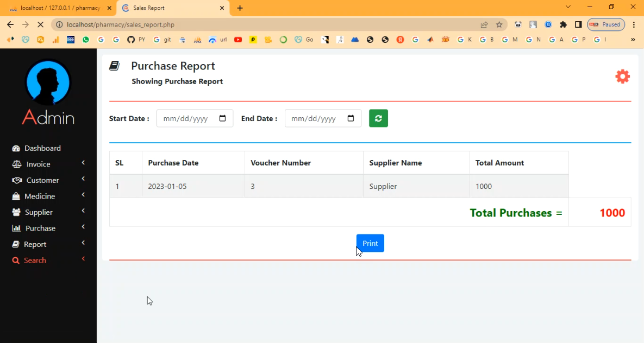The image size is (644, 343).
Task: Expand the Invoice sidebar menu
Action: [38, 164]
